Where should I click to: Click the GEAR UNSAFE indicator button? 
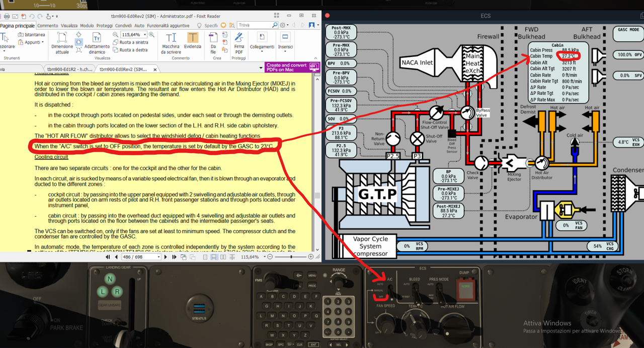(110, 305)
